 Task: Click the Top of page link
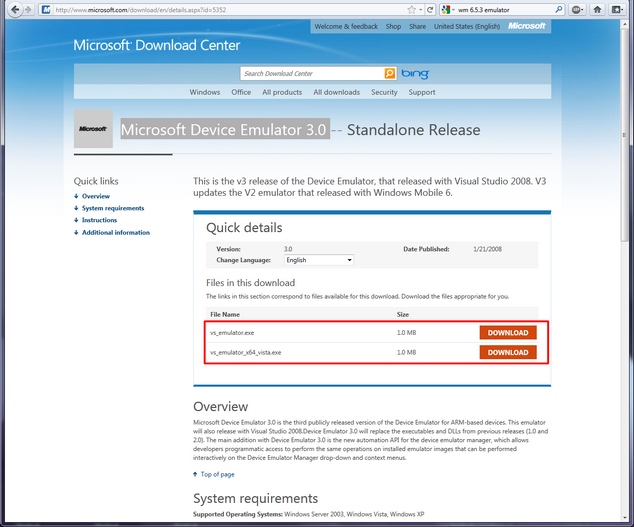click(x=218, y=474)
